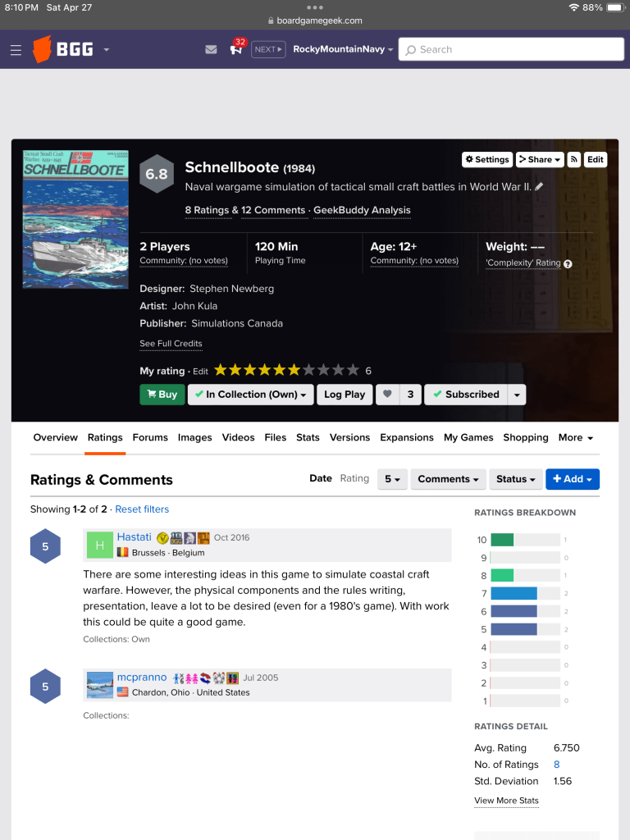Click the pencil icon beside the game description
This screenshot has height=840, width=630.
pos(539,186)
